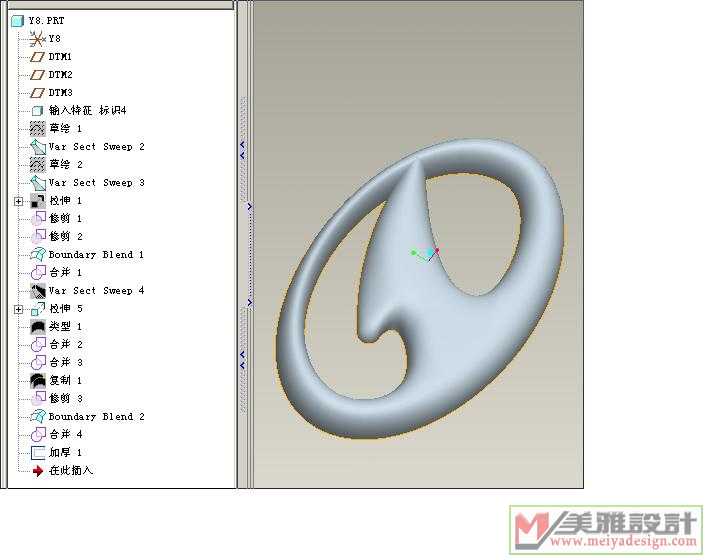Select the Boundary Blend 2 icon
This screenshot has height=560, width=708.
(37, 416)
